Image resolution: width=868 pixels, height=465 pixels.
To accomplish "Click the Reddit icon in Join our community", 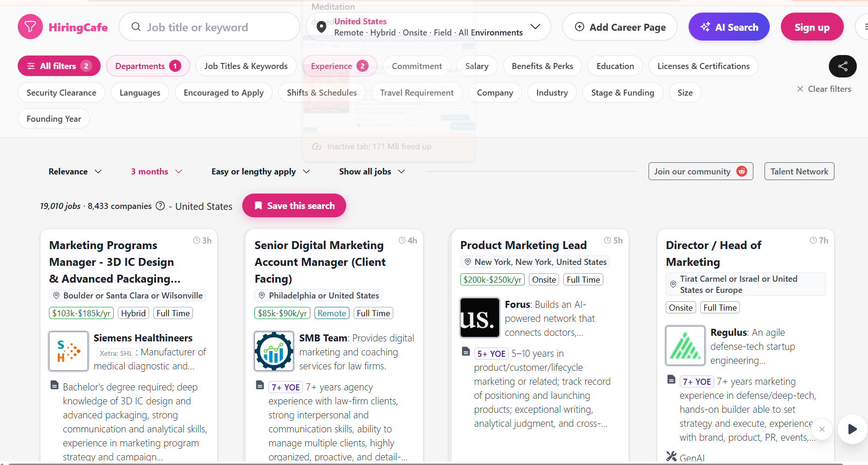I will point(742,171).
